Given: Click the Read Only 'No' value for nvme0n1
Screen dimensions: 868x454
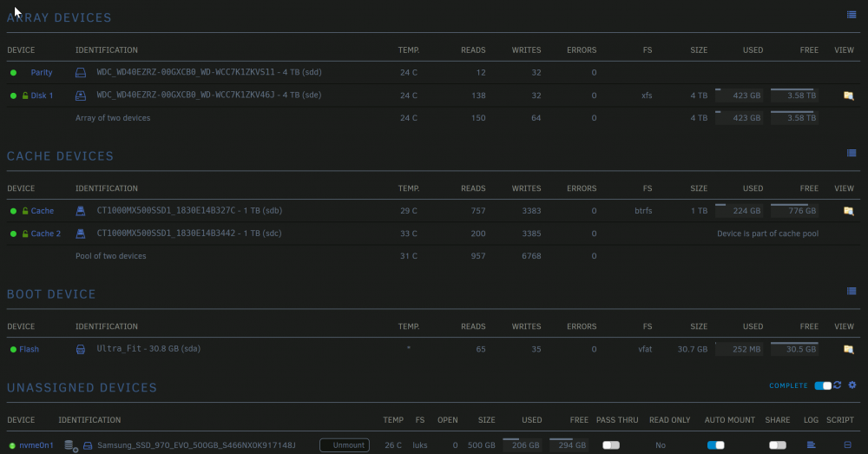Looking at the screenshot, I should [x=661, y=445].
